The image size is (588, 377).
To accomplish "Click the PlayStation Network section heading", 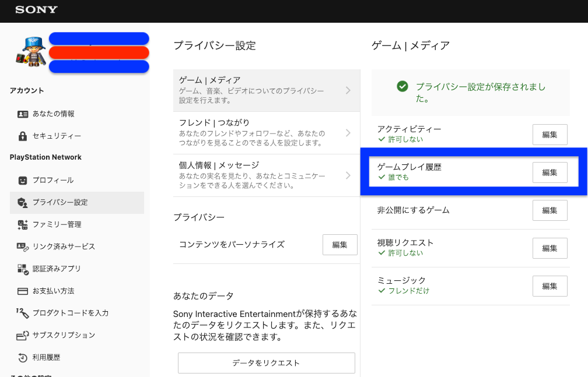I will pyautogui.click(x=45, y=157).
